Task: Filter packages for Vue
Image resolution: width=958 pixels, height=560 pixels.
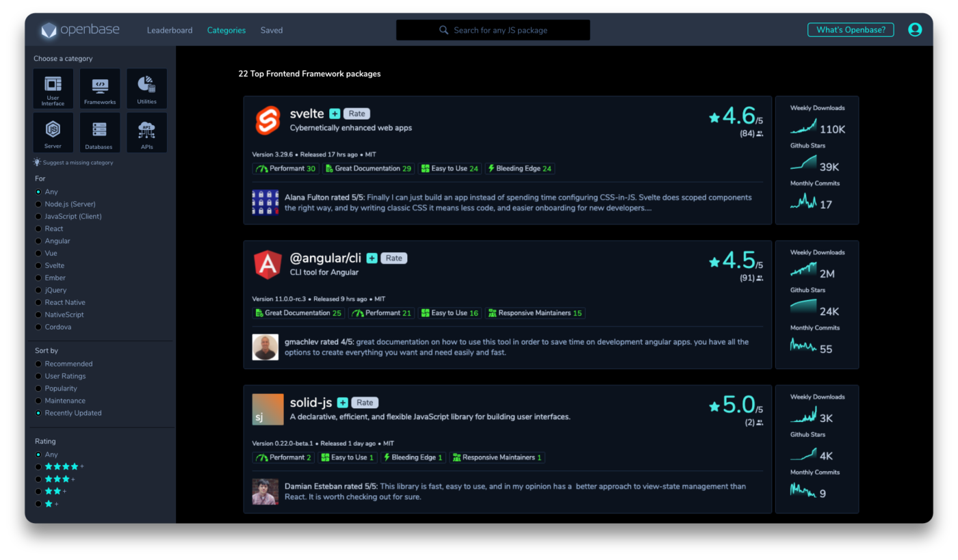Action: tap(47, 254)
